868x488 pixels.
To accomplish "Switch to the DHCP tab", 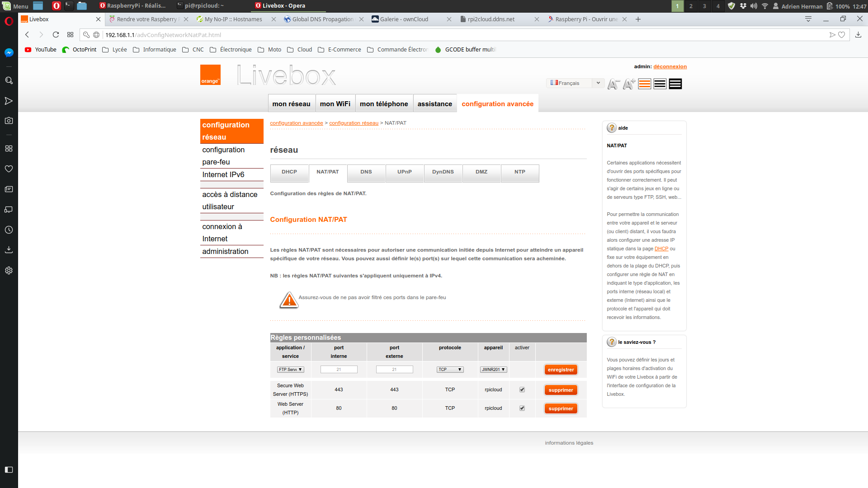I will 289,173.
